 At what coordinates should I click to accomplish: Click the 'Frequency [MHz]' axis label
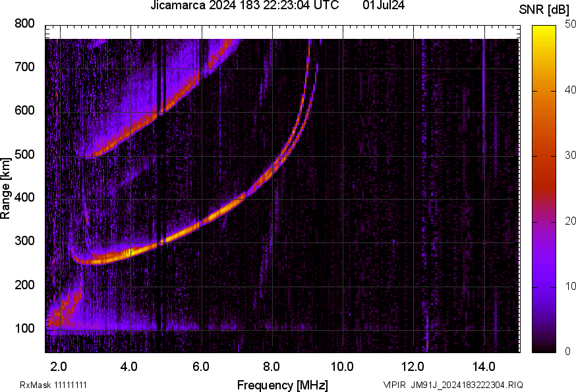click(283, 385)
